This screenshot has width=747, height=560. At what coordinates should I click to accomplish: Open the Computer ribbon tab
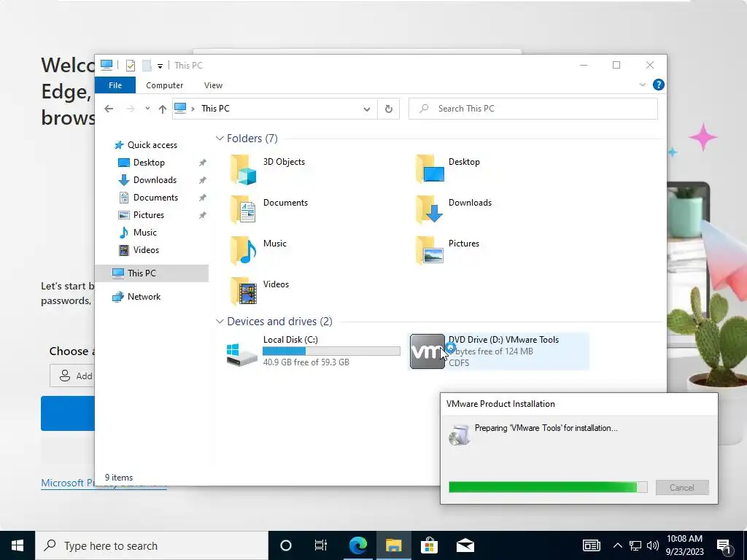pos(164,85)
